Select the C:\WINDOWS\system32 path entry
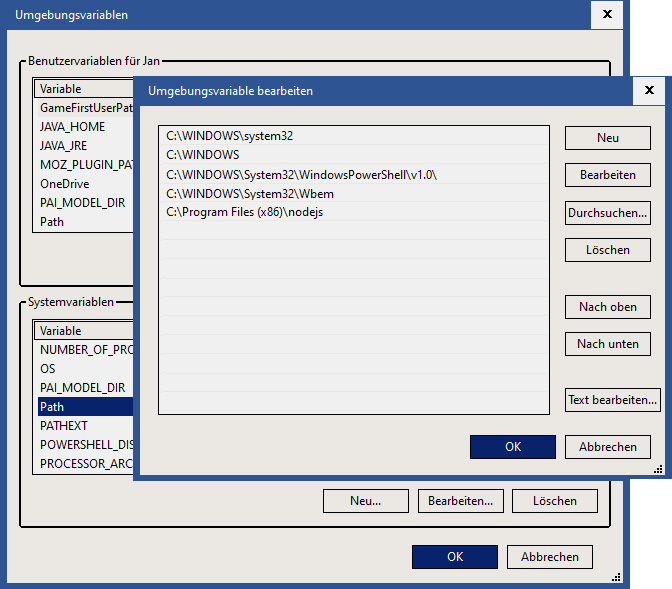672x589 pixels. [229, 135]
